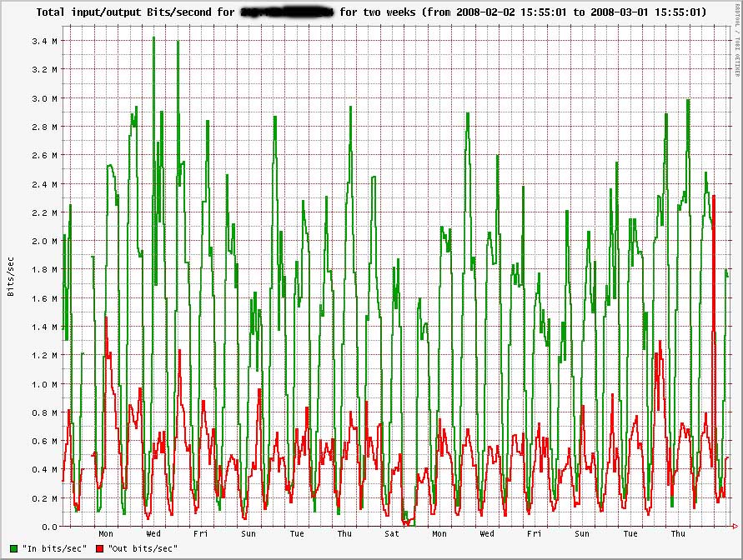Screen dimensions: 743x560
Task: Click the highest green peak near 3.4 M
Action: (x=153, y=37)
